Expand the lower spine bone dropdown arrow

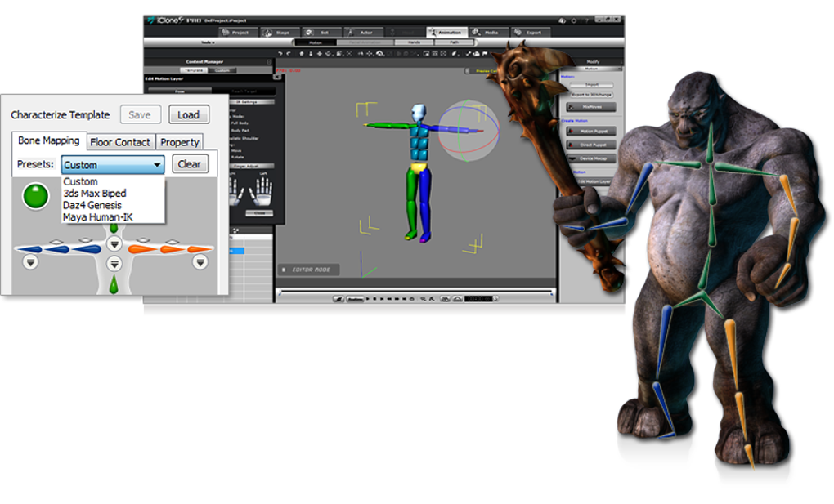pos(114,264)
